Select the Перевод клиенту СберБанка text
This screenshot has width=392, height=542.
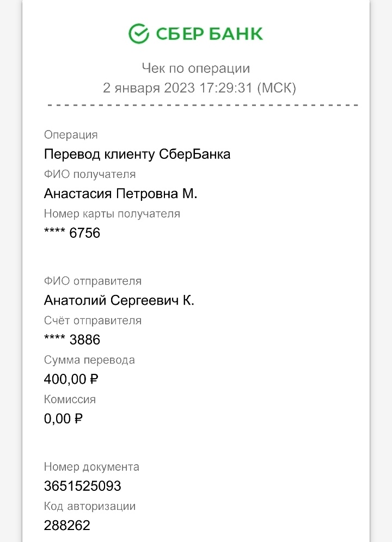click(x=137, y=154)
